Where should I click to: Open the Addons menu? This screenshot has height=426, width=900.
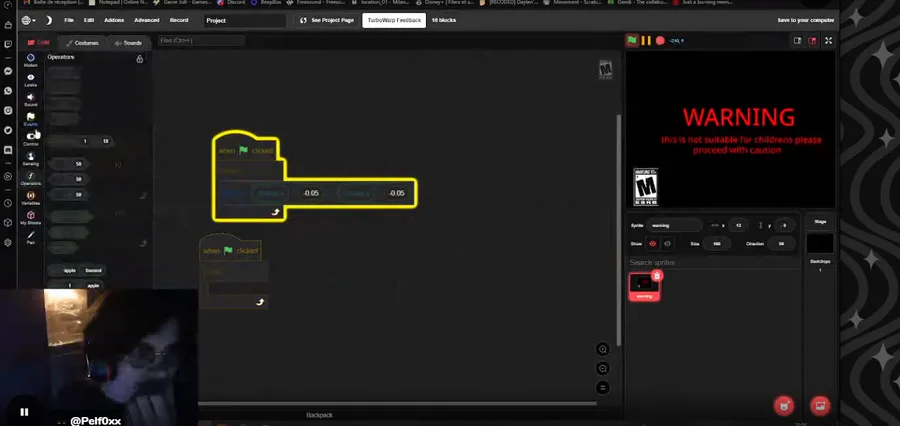(x=114, y=20)
